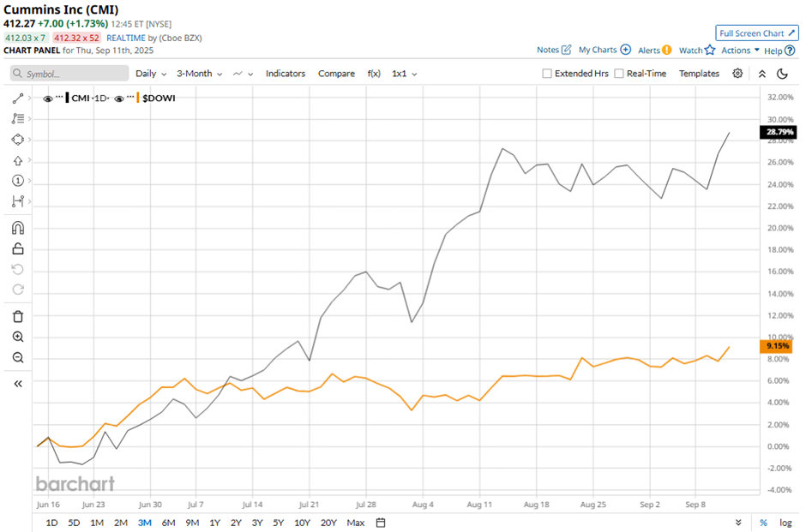The width and height of the screenshot is (806, 532).
Task: Open the Help link
Action: (x=779, y=51)
